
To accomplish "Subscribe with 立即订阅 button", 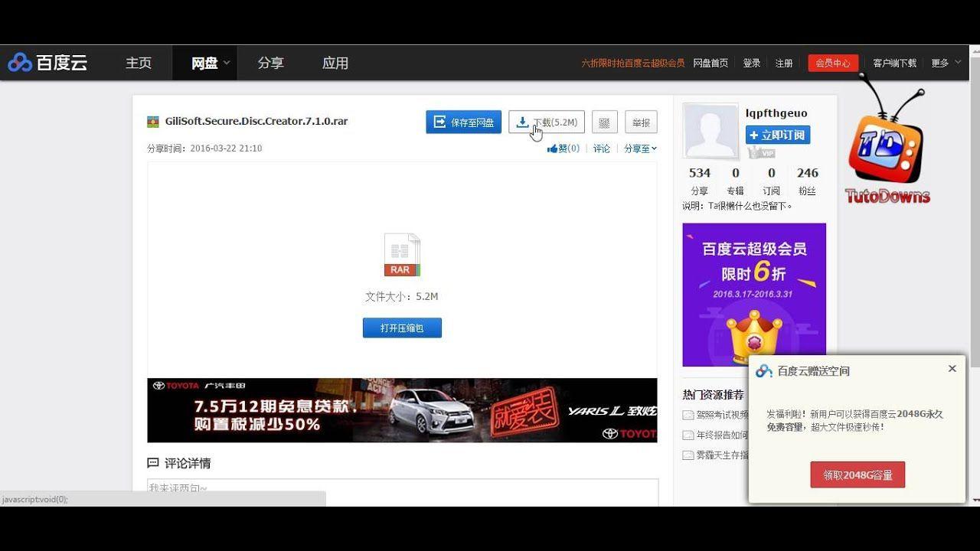I will coord(778,135).
